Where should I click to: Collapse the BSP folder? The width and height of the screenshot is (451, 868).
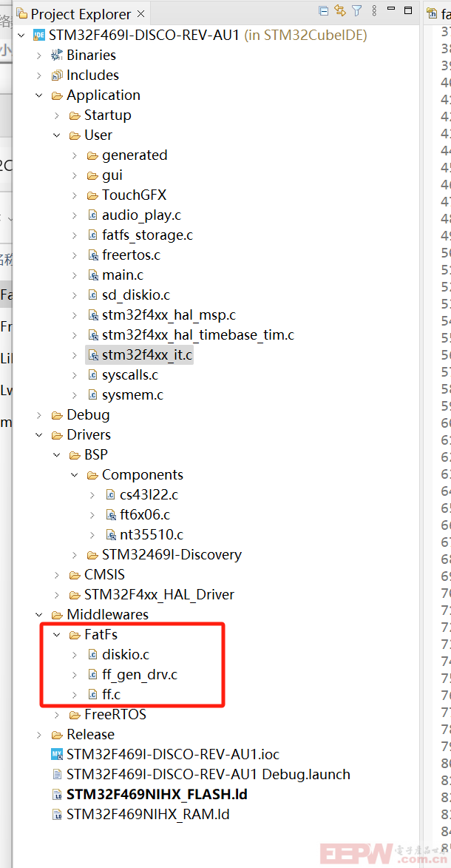[x=56, y=454]
